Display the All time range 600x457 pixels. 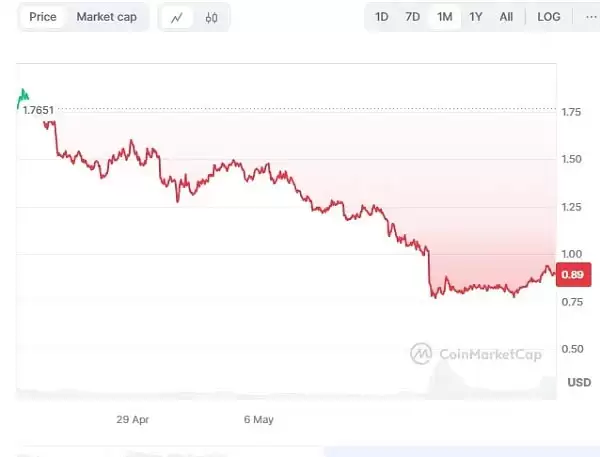click(507, 17)
